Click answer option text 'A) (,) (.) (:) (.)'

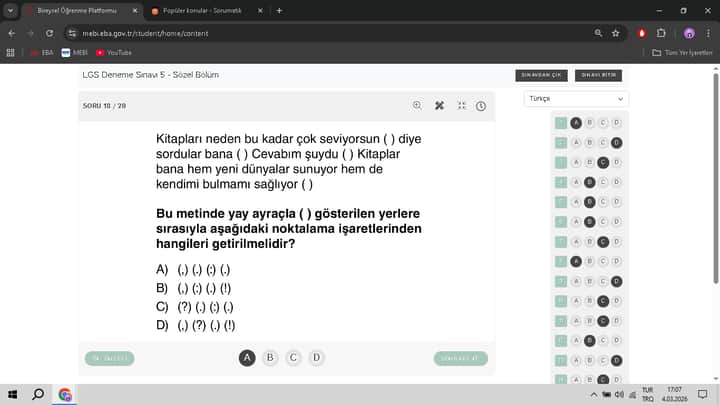[x=193, y=270]
